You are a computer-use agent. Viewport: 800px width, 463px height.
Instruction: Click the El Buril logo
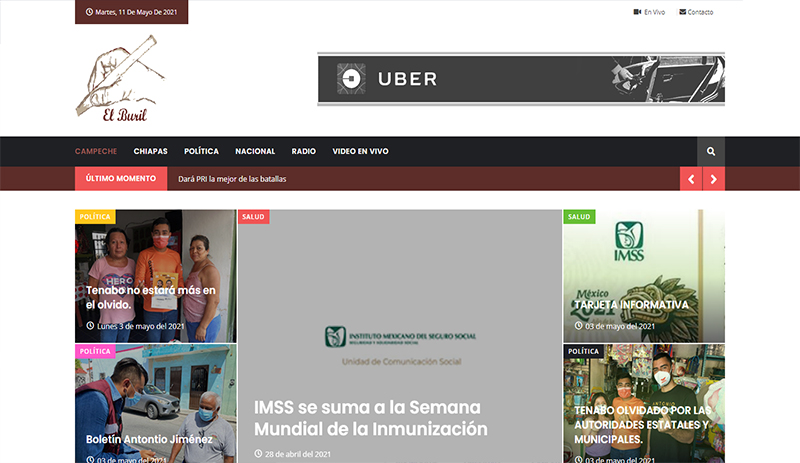(120, 79)
